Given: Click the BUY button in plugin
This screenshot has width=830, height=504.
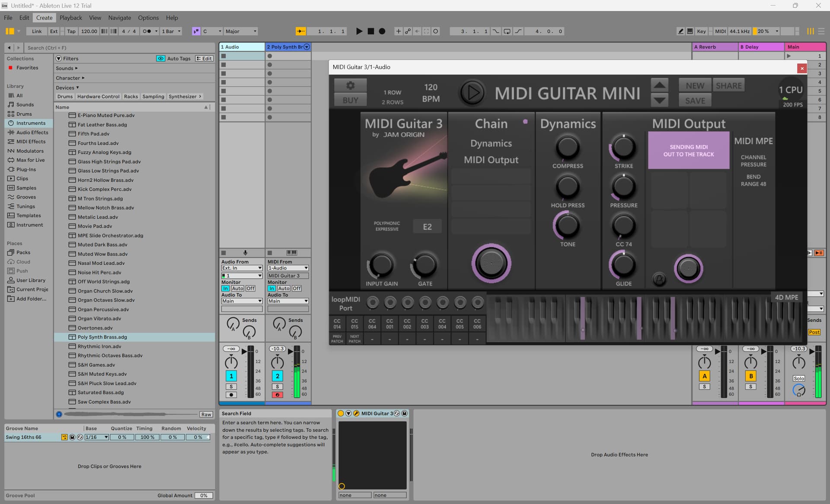Looking at the screenshot, I should pyautogui.click(x=350, y=100).
